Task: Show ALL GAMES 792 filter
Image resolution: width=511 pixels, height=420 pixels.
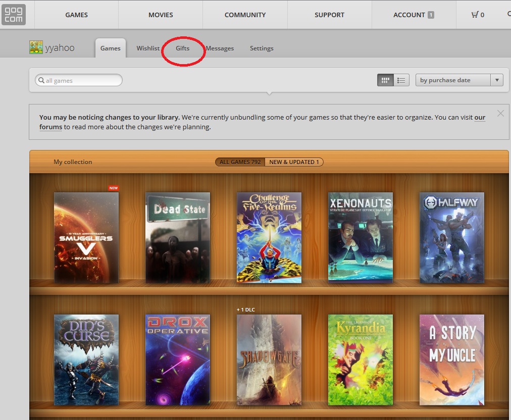Action: click(240, 162)
